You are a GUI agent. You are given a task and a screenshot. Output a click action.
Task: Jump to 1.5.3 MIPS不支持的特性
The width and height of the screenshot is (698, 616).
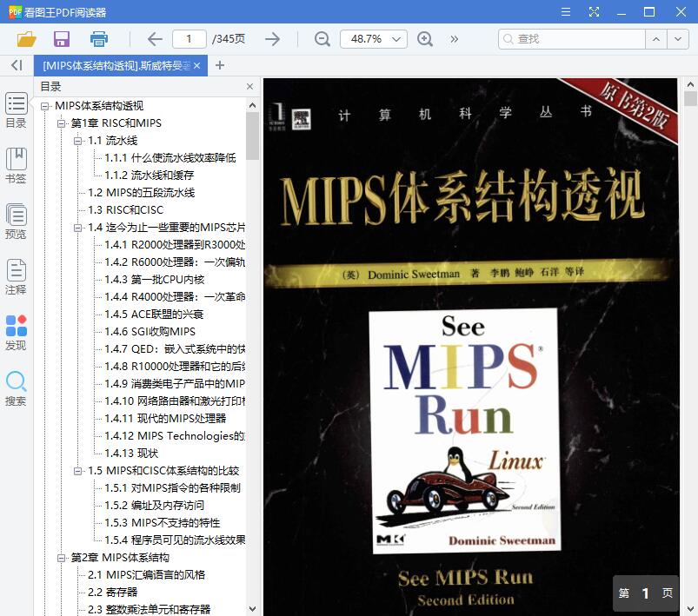[163, 522]
